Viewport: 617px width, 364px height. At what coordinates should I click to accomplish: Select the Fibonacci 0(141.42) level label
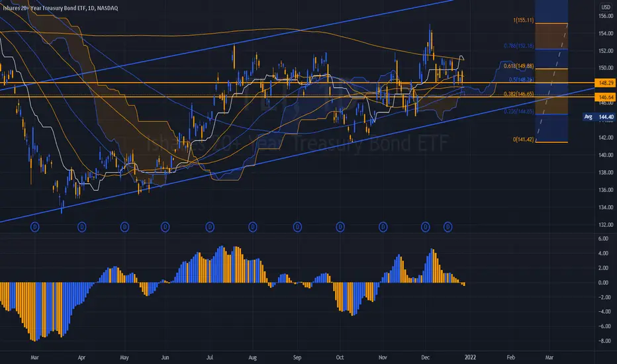click(524, 139)
